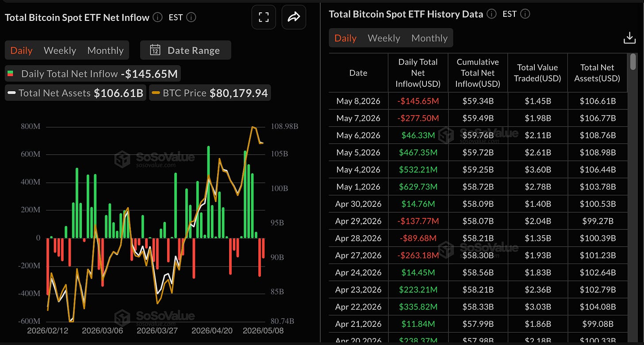The height and width of the screenshot is (345, 644).
Task: Click the $99.27B total net assets cell
Action: [598, 221]
